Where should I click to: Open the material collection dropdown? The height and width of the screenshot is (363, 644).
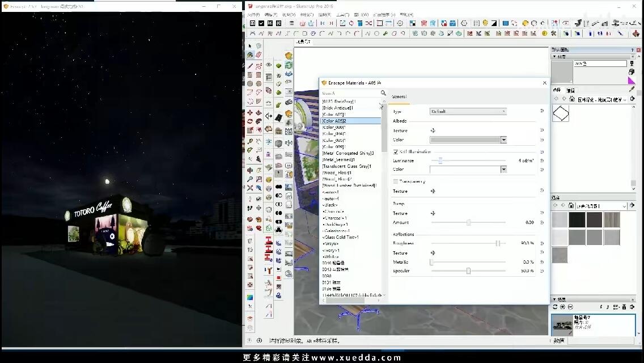click(x=602, y=99)
